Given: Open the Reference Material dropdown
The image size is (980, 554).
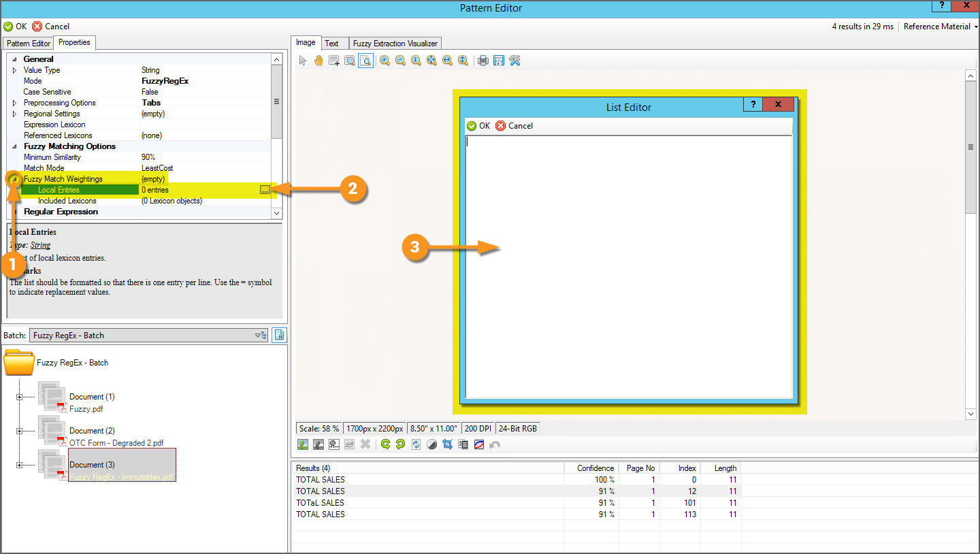Looking at the screenshot, I should tap(941, 27).
